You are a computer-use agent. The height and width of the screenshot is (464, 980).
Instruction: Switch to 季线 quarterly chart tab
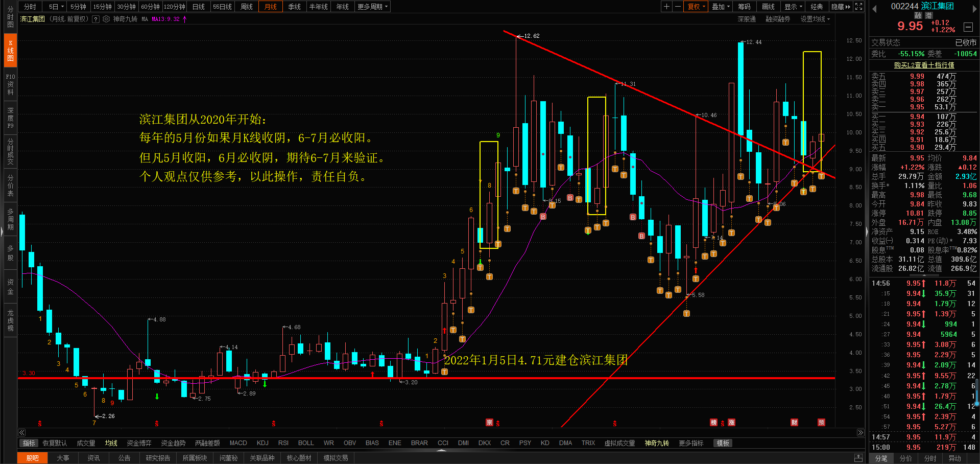click(x=295, y=7)
